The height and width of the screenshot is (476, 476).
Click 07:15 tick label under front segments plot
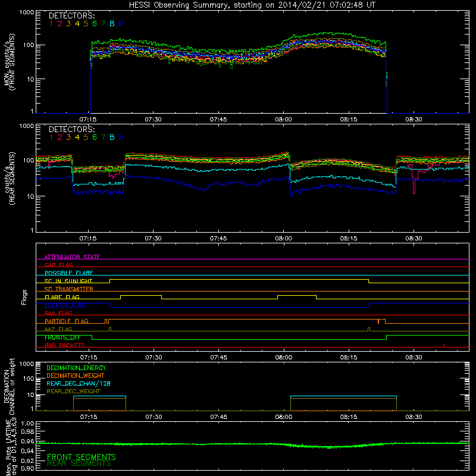[88, 120]
